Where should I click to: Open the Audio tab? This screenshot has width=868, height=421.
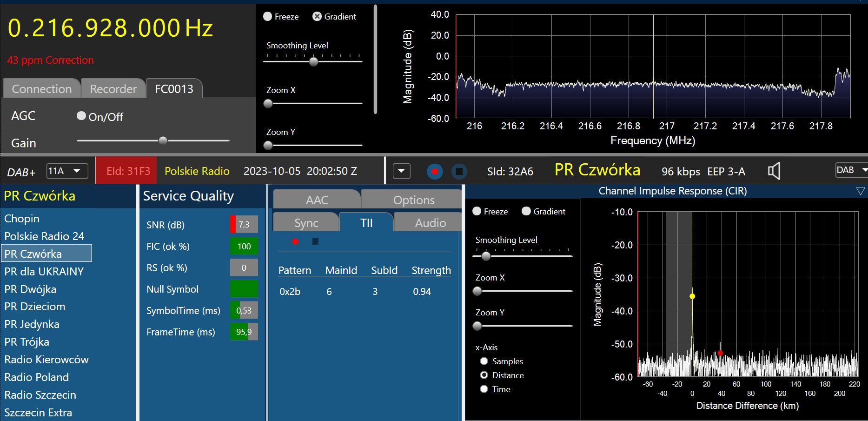coord(430,223)
